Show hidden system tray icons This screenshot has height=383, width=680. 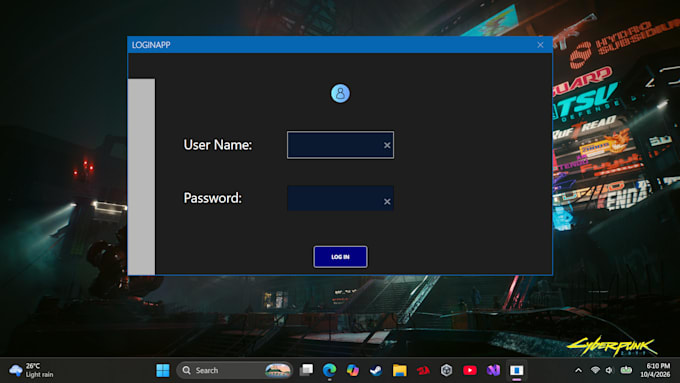pyautogui.click(x=578, y=370)
